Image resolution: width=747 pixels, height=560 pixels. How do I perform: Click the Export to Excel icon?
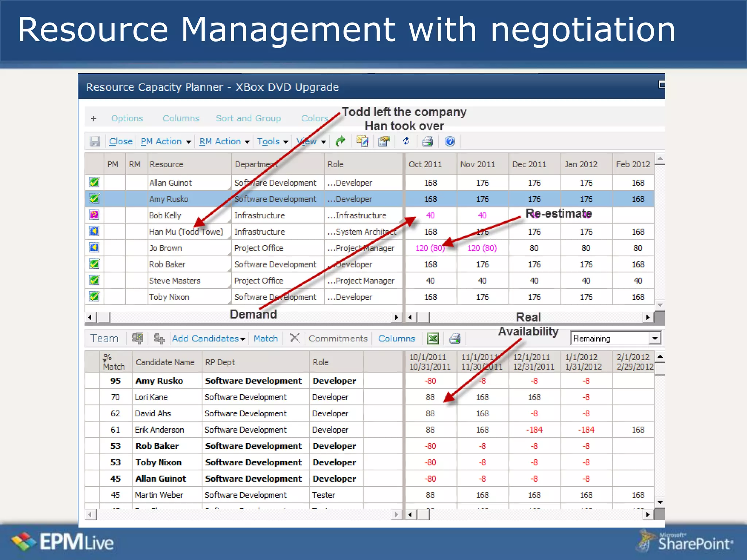pyautogui.click(x=433, y=338)
